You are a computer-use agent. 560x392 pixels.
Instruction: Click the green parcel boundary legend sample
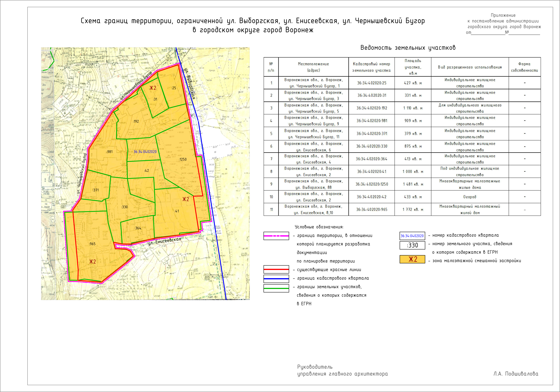coord(276,288)
